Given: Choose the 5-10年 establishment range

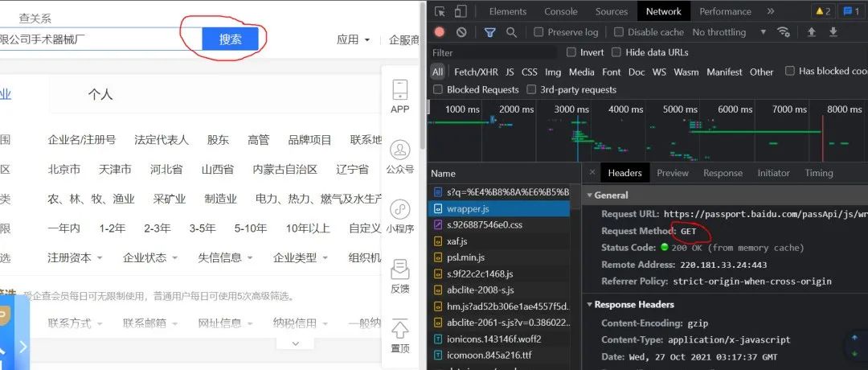Looking at the screenshot, I should (251, 228).
